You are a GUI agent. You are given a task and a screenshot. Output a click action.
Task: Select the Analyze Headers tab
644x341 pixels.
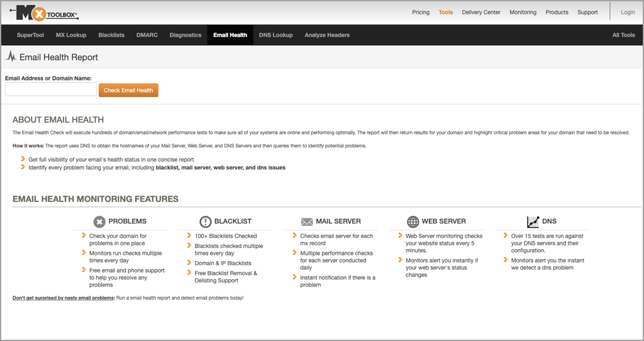327,35
